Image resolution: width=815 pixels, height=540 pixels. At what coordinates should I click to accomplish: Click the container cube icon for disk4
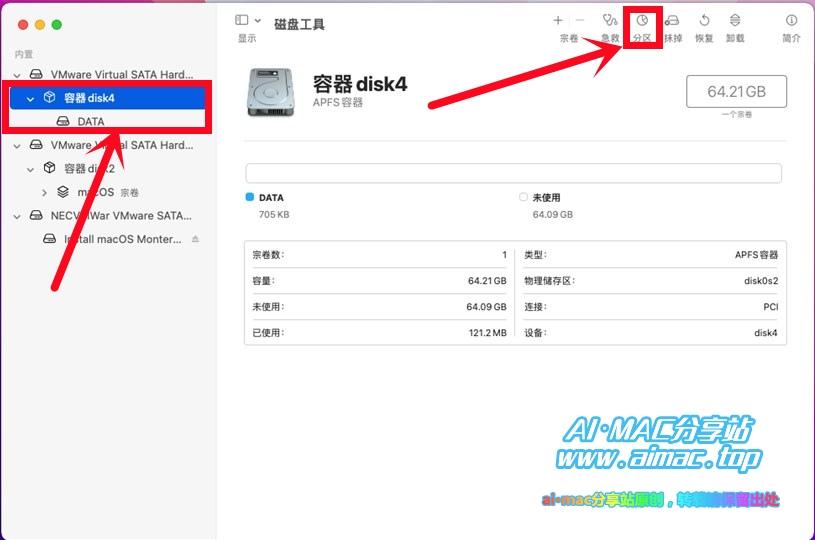[x=49, y=97]
